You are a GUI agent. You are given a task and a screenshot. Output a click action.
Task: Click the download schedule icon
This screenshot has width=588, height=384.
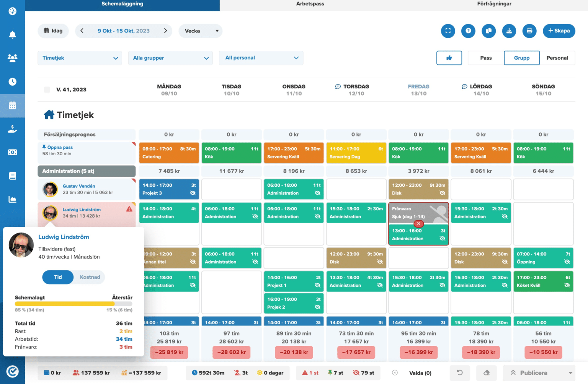point(509,31)
